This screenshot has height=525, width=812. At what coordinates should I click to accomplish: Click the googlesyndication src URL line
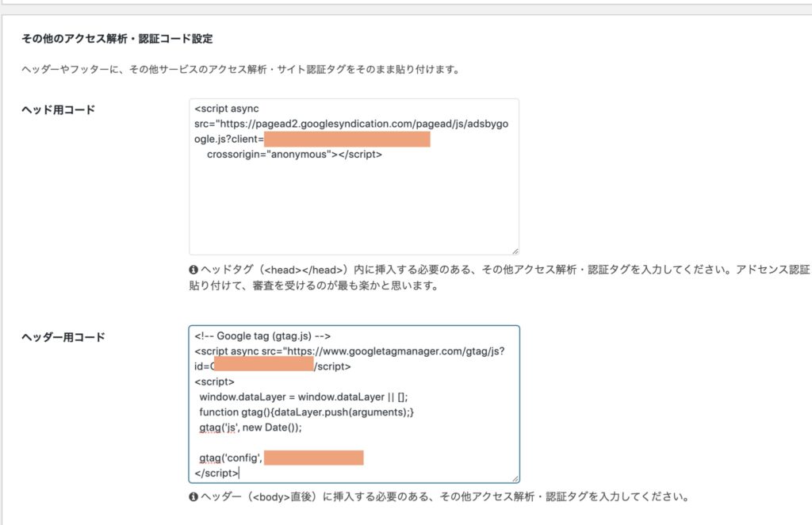(x=351, y=124)
